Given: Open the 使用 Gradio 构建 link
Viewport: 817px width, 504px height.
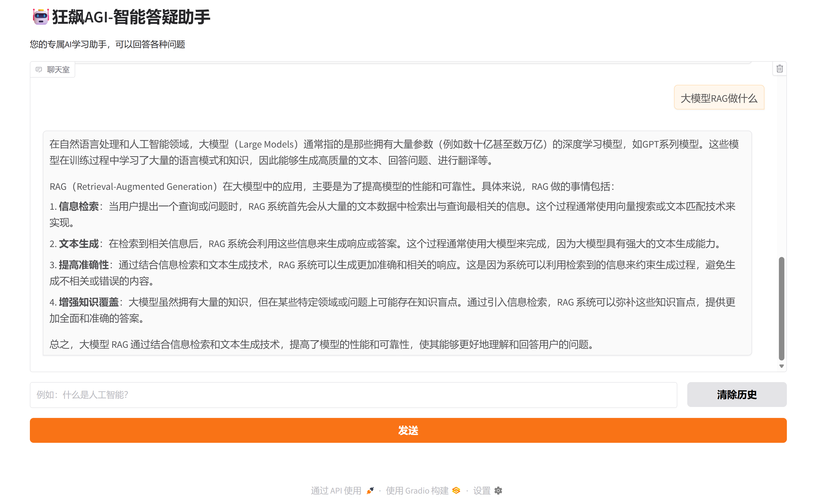Looking at the screenshot, I should pyautogui.click(x=417, y=490).
